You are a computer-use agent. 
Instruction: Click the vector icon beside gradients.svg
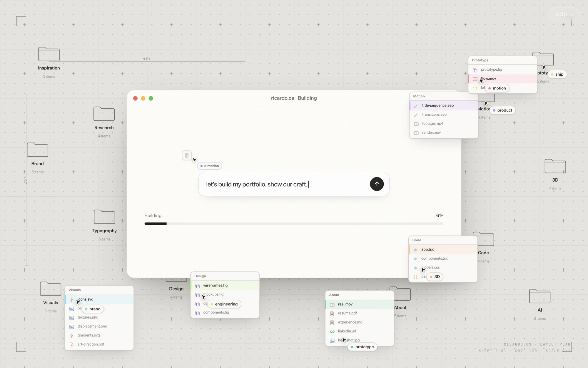(72, 336)
